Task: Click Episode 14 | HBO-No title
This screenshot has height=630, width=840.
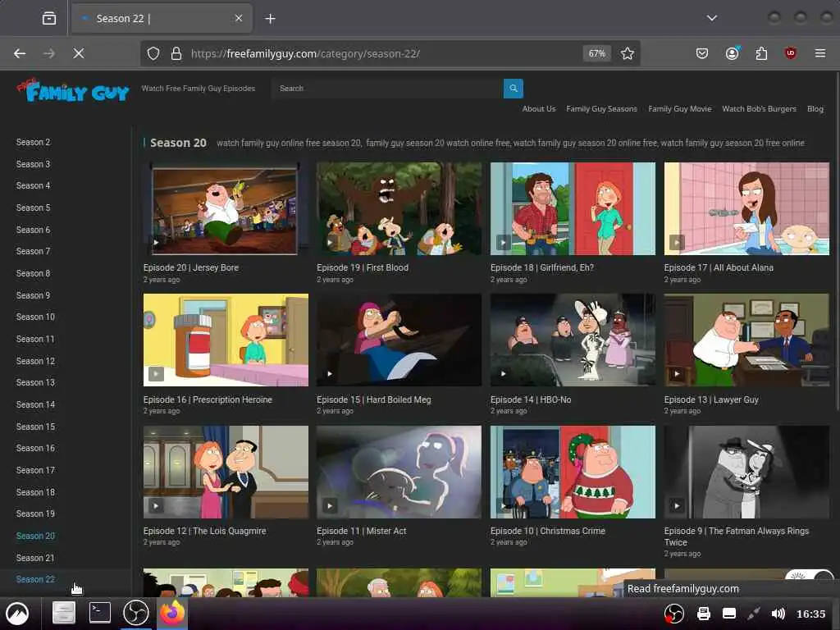Action: coord(531,399)
